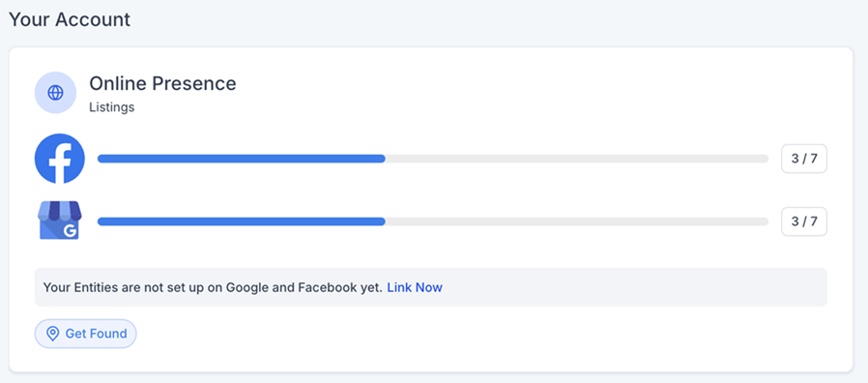Click the Listings subtitle

point(112,107)
